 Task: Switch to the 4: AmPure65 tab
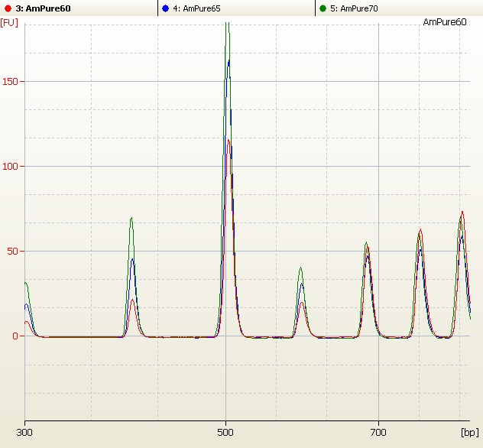[x=236, y=8]
